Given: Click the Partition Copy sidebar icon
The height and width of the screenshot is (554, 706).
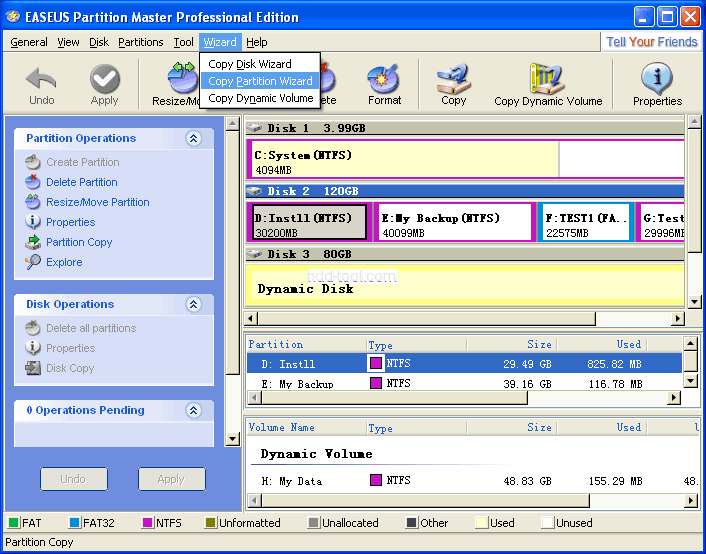Looking at the screenshot, I should (32, 242).
